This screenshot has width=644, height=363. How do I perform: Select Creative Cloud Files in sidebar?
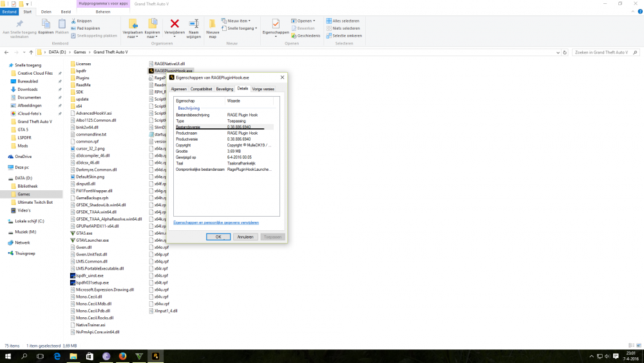tap(35, 73)
